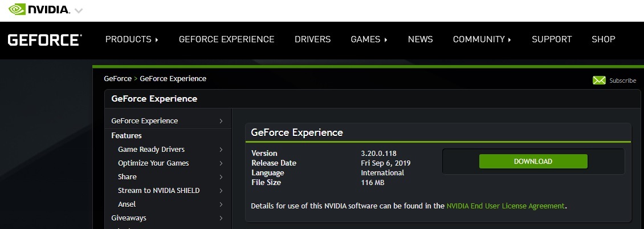Click the GeForce breadcrumb link
The image size is (644, 229).
pyautogui.click(x=118, y=78)
